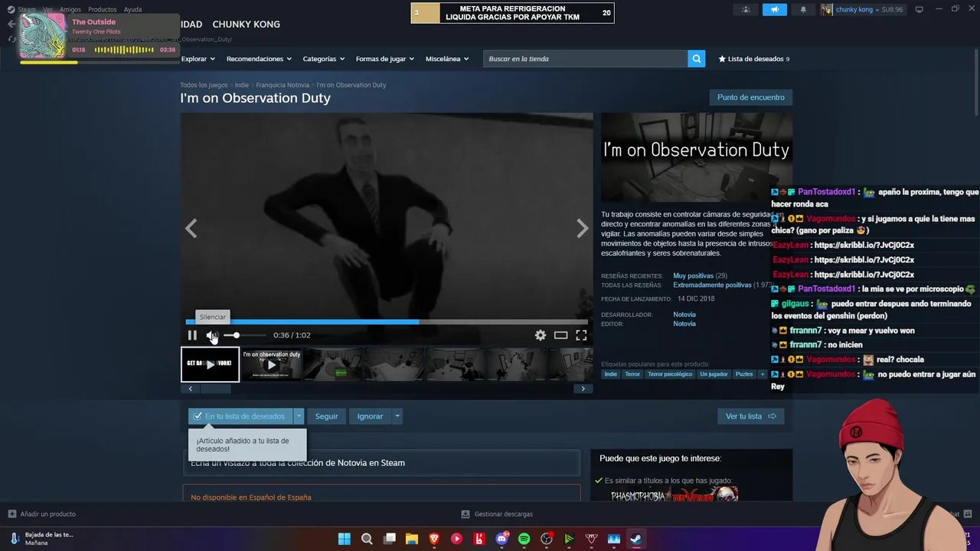980x551 pixels.
Task: Show next media with the right arrow
Action: click(x=583, y=228)
